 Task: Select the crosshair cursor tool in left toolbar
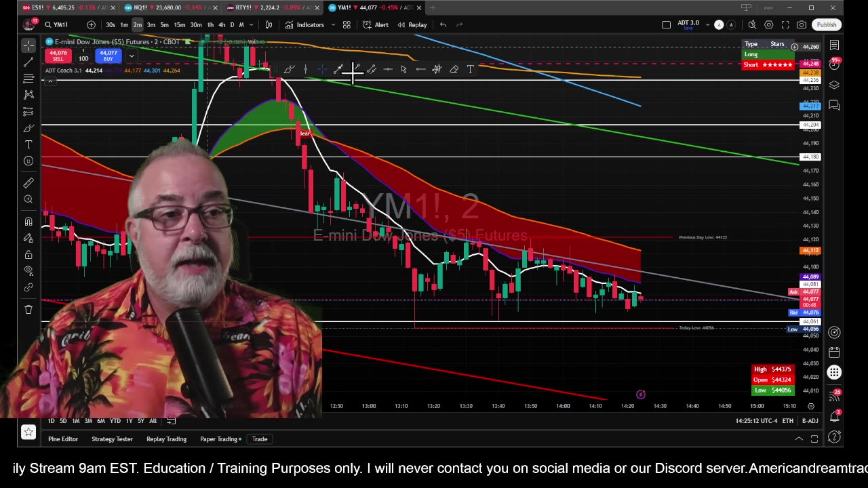[28, 45]
